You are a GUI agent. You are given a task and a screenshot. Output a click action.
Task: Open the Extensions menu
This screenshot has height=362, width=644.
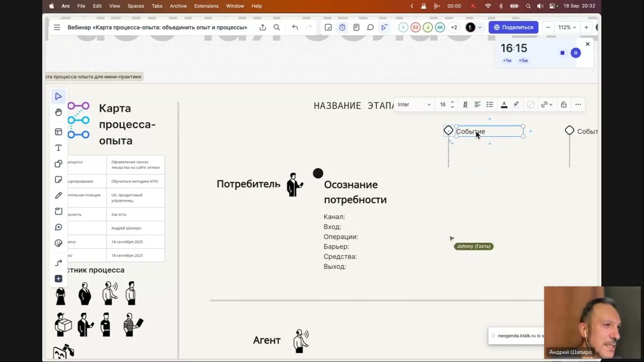coord(206,6)
